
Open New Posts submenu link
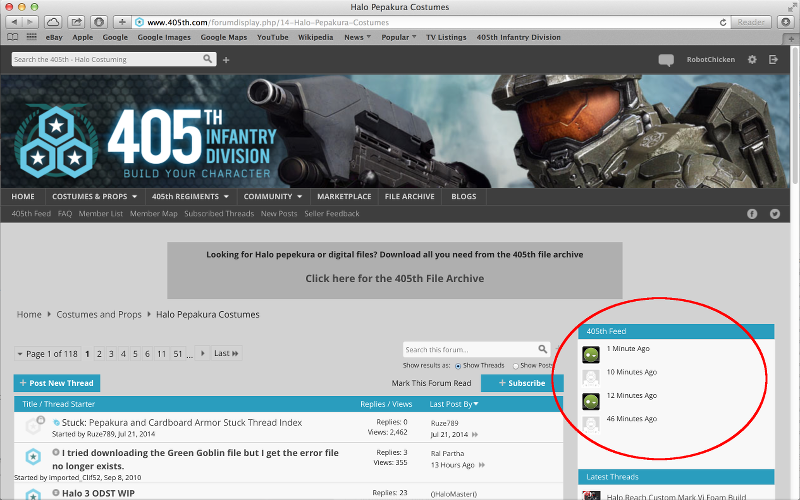point(279,214)
